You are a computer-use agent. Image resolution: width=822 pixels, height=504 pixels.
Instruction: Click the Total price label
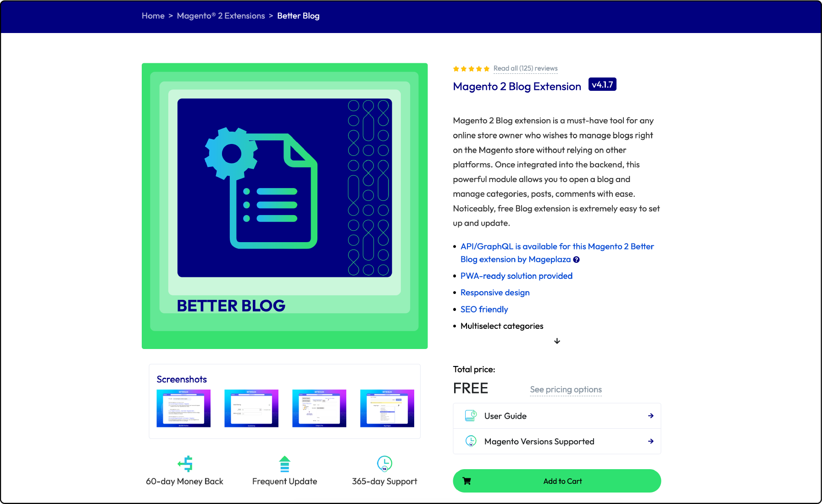point(474,369)
